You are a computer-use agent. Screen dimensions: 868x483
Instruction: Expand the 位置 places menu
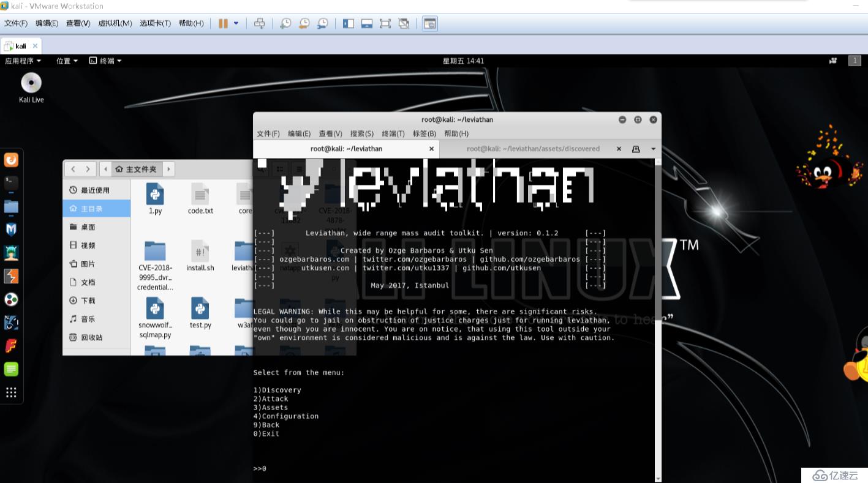click(x=67, y=61)
